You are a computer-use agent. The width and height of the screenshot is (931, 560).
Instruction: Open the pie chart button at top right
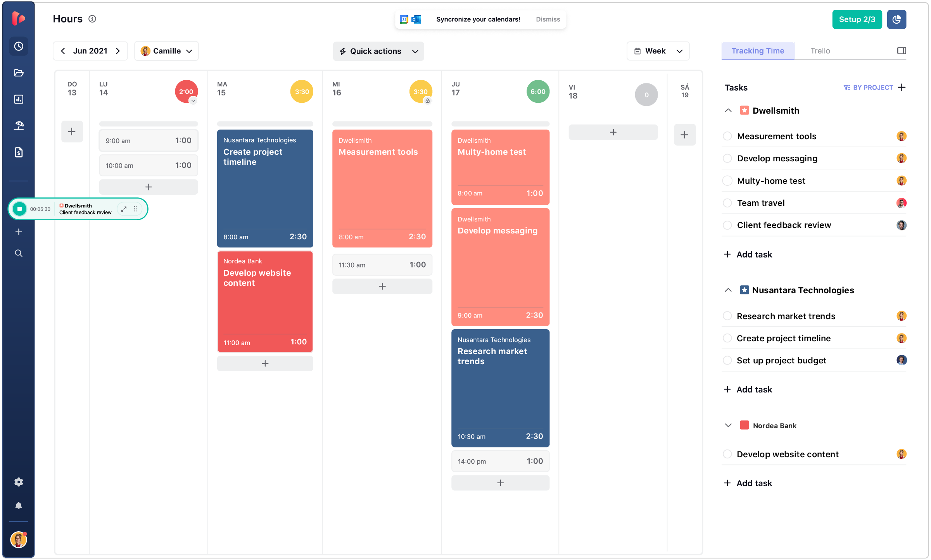(x=896, y=19)
